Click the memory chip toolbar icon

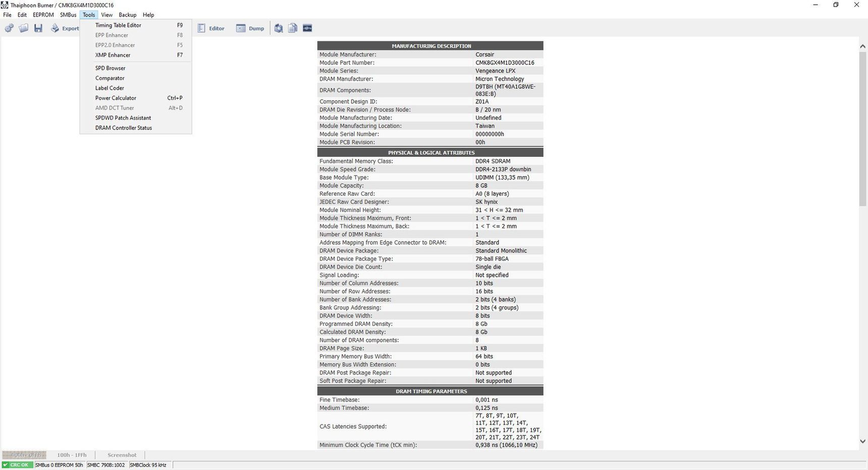(307, 28)
